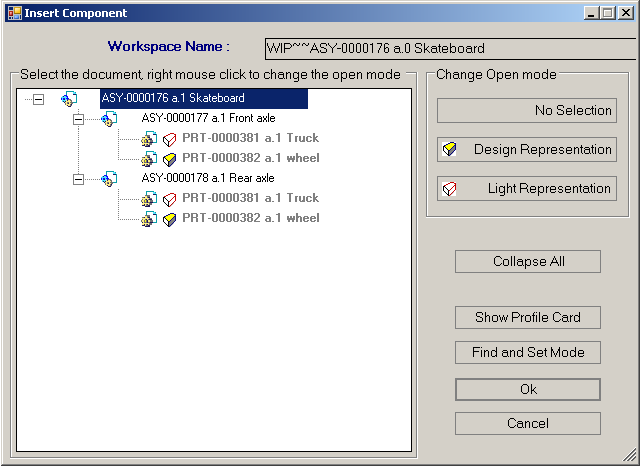Click the Skateboard root assembly icon

69,99
